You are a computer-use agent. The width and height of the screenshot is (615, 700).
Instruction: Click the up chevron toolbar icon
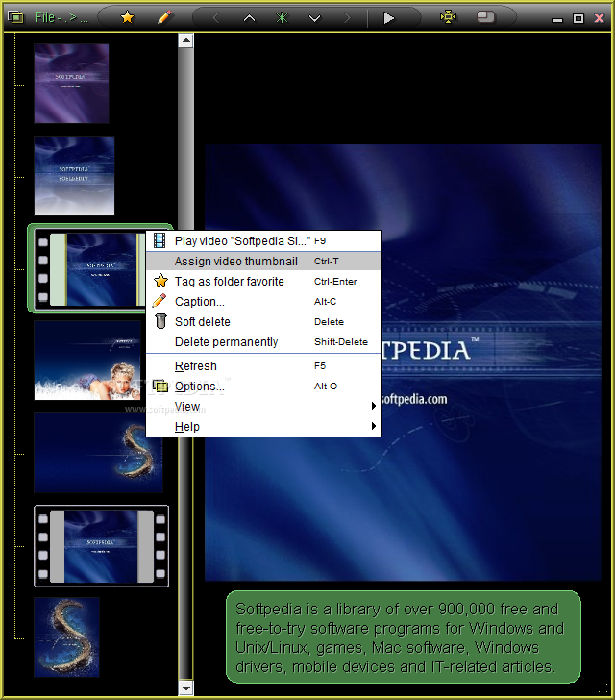(x=249, y=18)
